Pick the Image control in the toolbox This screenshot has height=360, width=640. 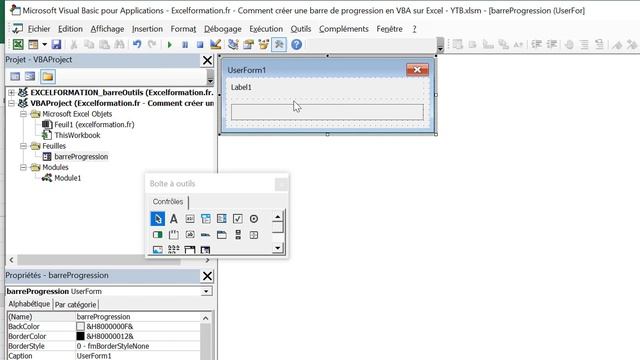click(x=158, y=249)
